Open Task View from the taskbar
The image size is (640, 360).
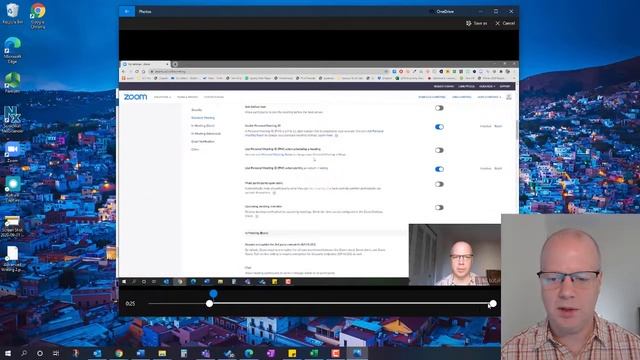(x=56, y=353)
